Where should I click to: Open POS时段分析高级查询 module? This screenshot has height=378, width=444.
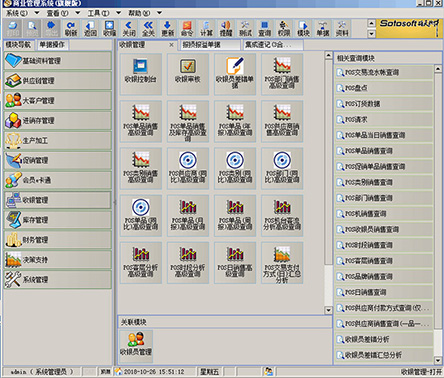click(188, 263)
